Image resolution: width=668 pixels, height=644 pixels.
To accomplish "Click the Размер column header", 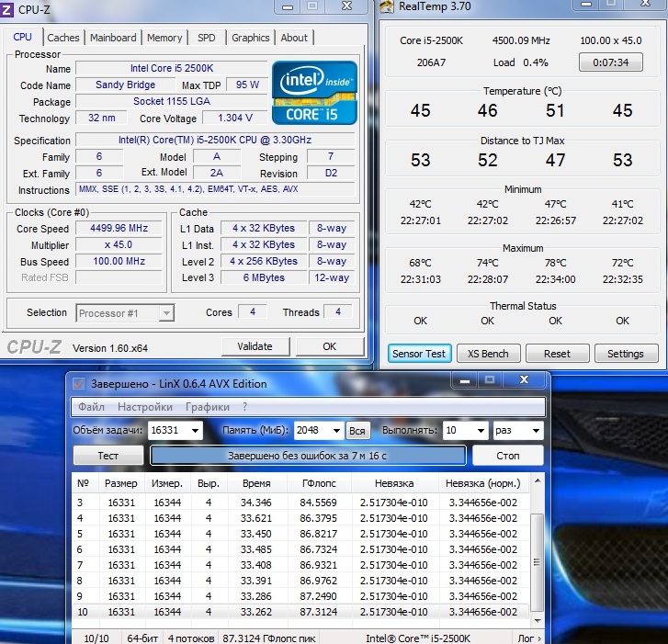I will tap(121, 483).
